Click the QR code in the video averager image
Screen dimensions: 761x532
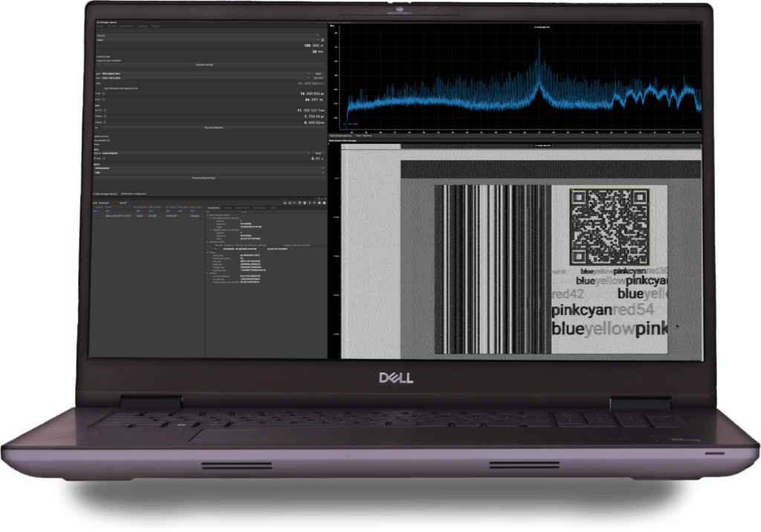point(609,227)
